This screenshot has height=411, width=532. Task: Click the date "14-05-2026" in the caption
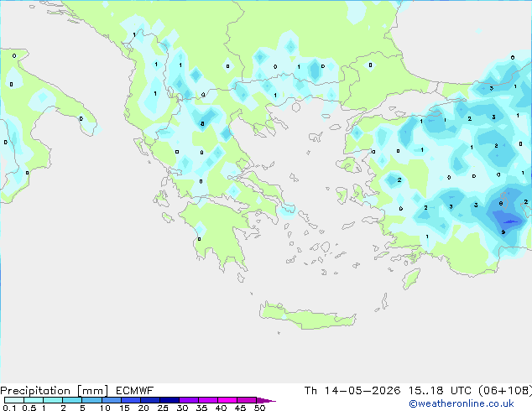(x=362, y=391)
